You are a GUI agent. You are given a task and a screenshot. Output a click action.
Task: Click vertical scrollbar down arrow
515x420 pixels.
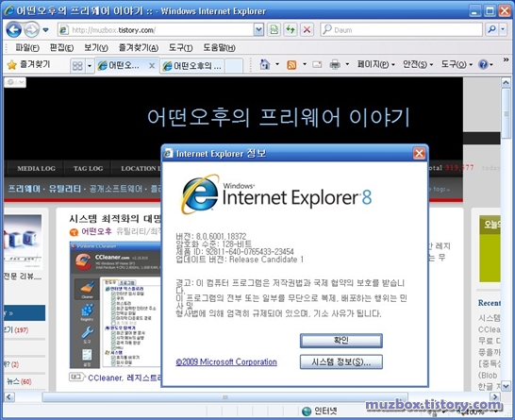506,385
